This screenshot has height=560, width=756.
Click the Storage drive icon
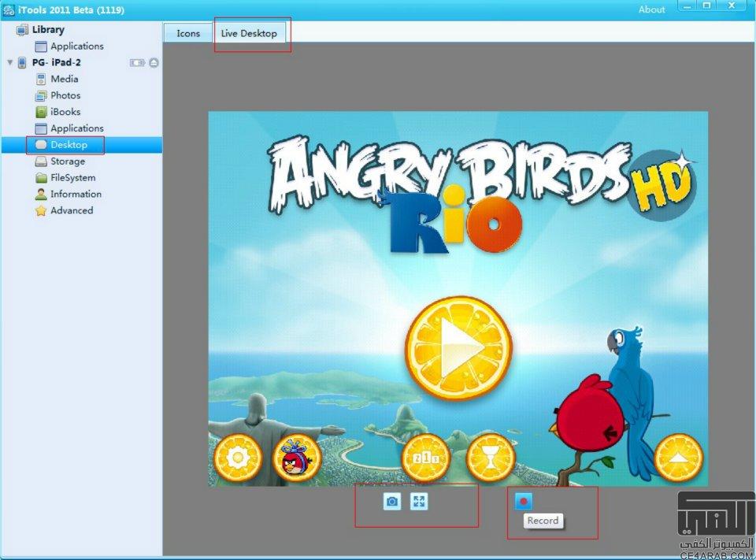41,161
